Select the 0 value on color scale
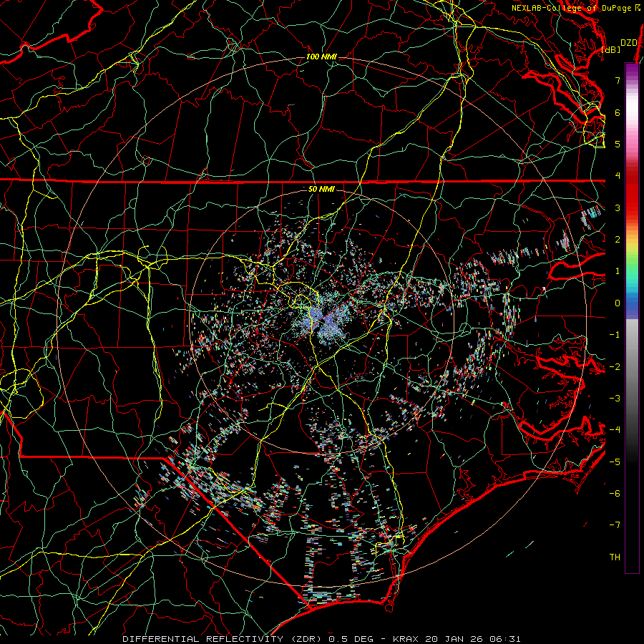This screenshot has width=644, height=644. coord(618,303)
